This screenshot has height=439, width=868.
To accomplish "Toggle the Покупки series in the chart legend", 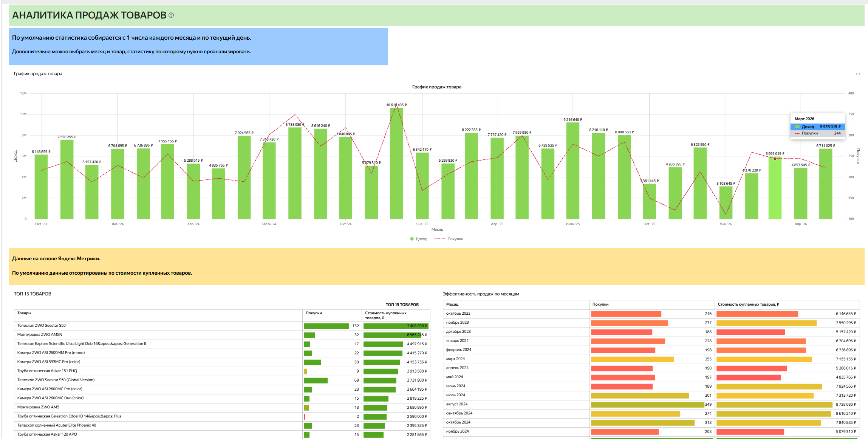I will click(449, 239).
